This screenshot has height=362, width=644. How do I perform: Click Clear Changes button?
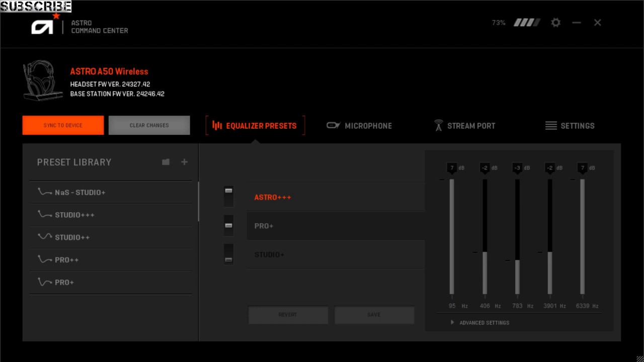(x=149, y=125)
